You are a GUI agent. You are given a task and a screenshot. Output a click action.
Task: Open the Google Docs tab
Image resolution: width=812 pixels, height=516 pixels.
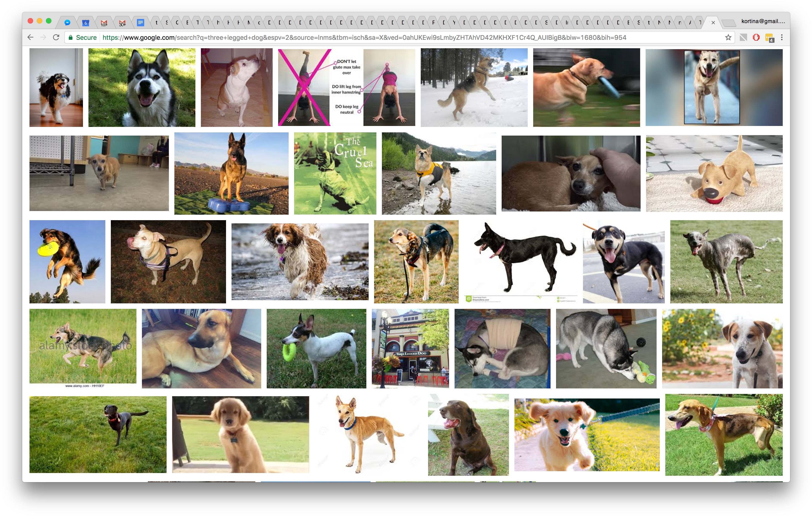(141, 23)
